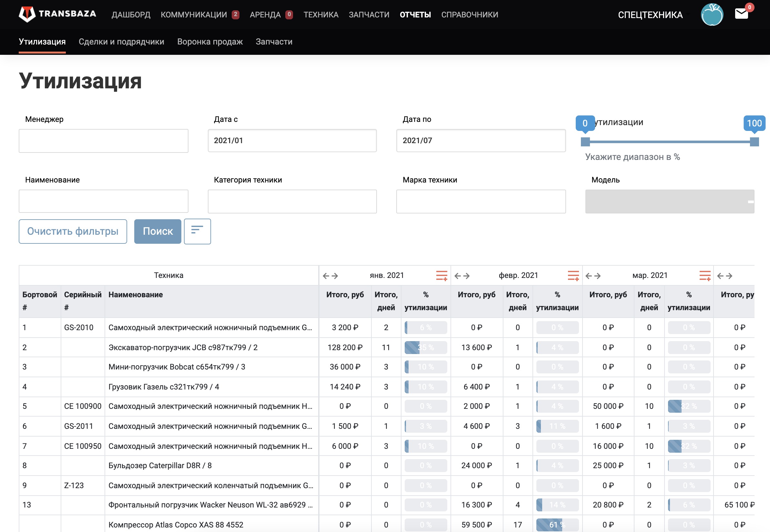This screenshot has height=532, width=770.
Task: Click add-rows icon in февр. 2021 column
Action: [x=573, y=276]
